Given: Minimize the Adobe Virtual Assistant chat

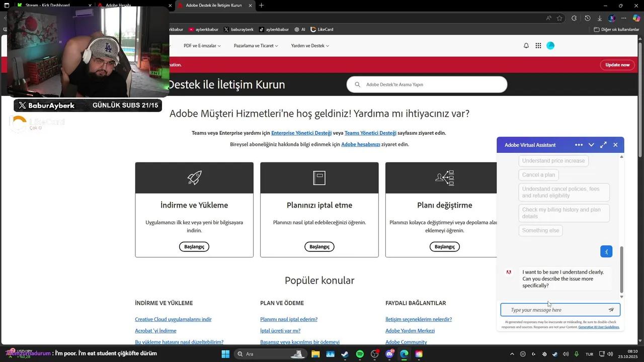Looking at the screenshot, I should coord(591,145).
